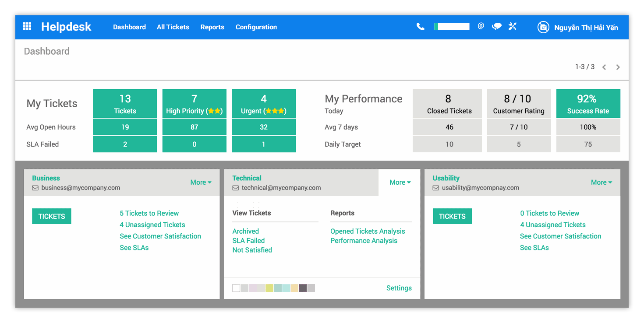The width and height of the screenshot is (644, 323).
Task: Go to next page arrow
Action: click(618, 67)
